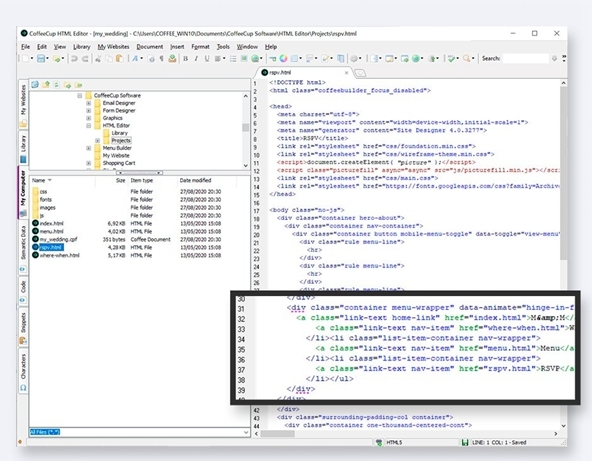
Task: Click the toolbar overflow chevron at far right
Action: click(564, 58)
